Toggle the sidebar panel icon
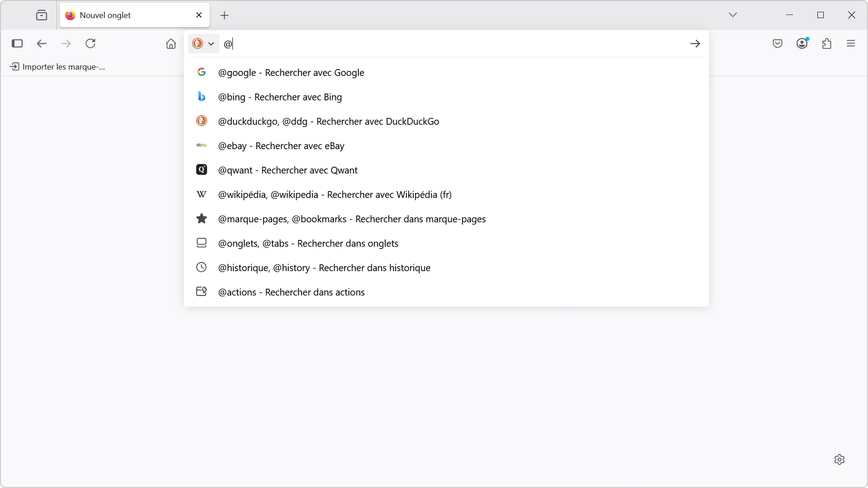The height and width of the screenshot is (488, 868). tap(17, 43)
